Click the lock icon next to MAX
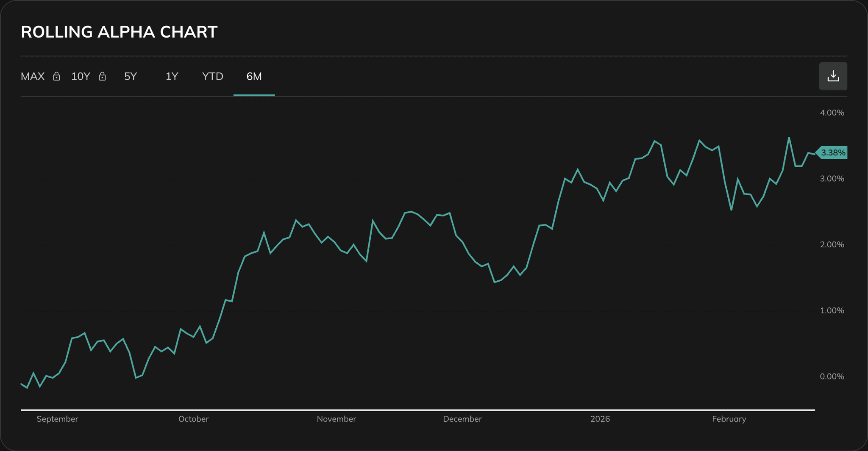The width and height of the screenshot is (868, 451). (x=56, y=77)
